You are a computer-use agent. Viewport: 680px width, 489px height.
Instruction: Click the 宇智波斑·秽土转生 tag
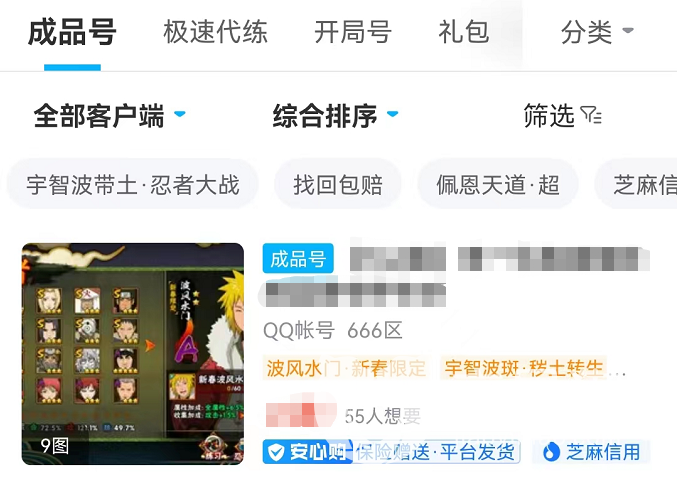[524, 368]
